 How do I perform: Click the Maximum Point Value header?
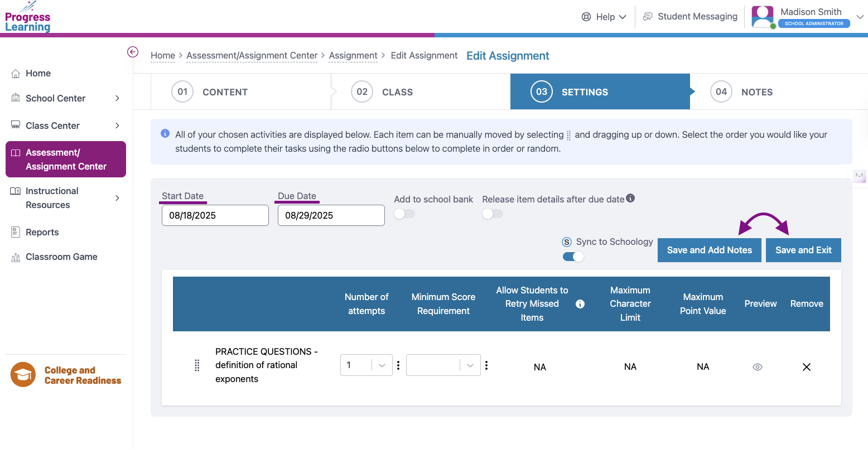[x=703, y=304]
